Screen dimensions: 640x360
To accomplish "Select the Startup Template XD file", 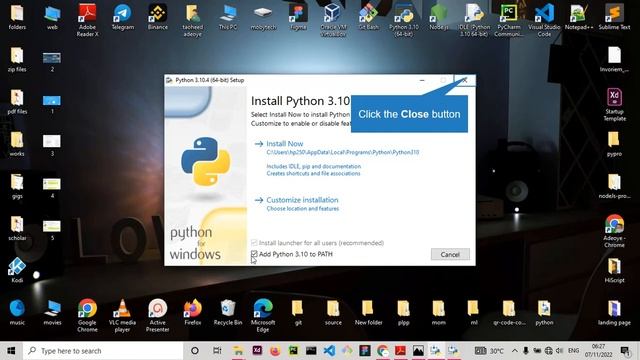I will 614,104.
